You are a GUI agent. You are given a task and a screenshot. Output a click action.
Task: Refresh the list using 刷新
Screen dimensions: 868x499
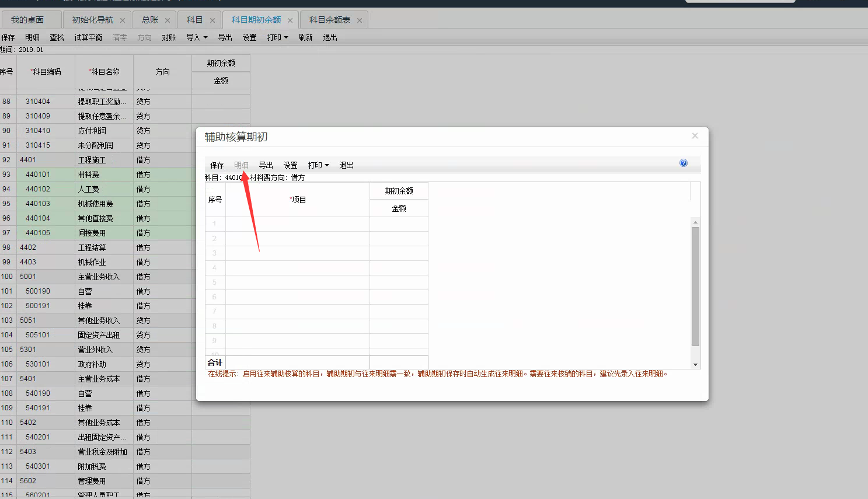coord(305,37)
